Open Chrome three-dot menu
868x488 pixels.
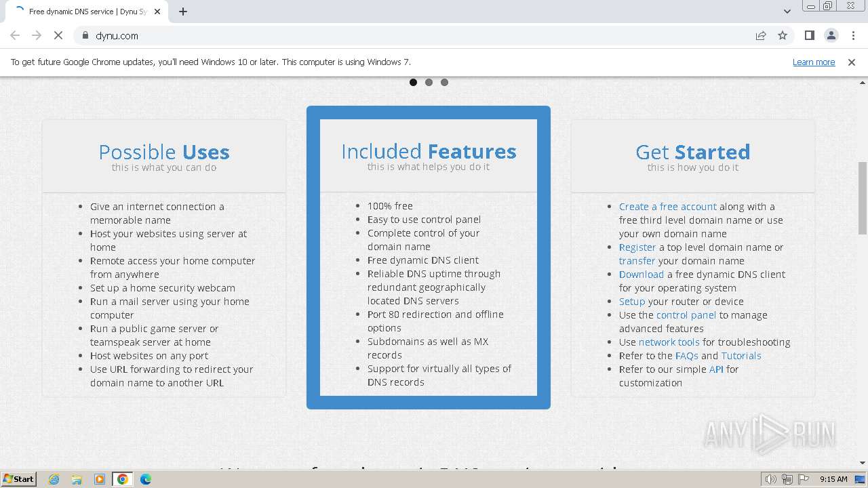click(852, 35)
